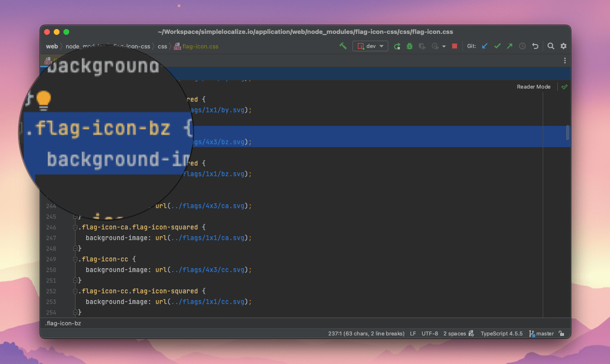
Task: Open the ../flags/1x1/ca.svg link
Action: 208,238
